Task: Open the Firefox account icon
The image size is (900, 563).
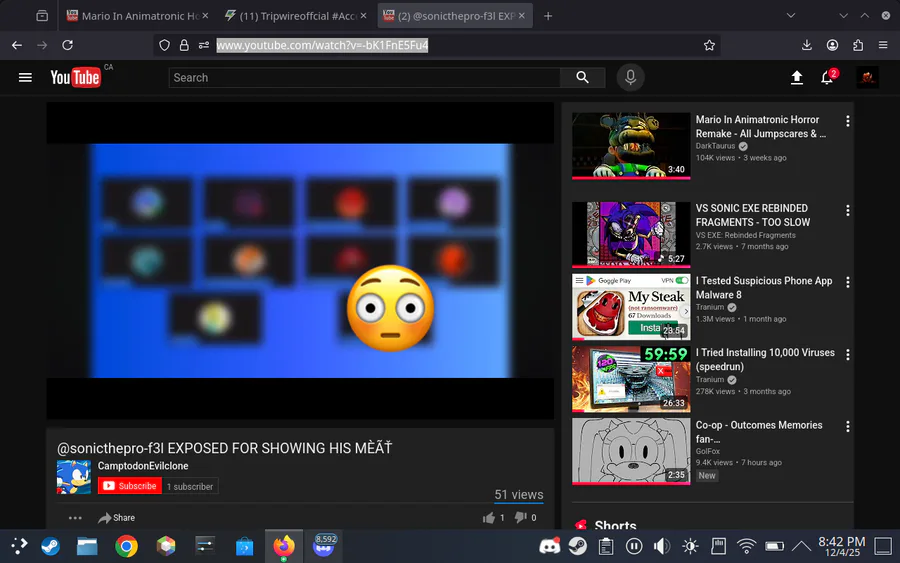Action: [832, 45]
